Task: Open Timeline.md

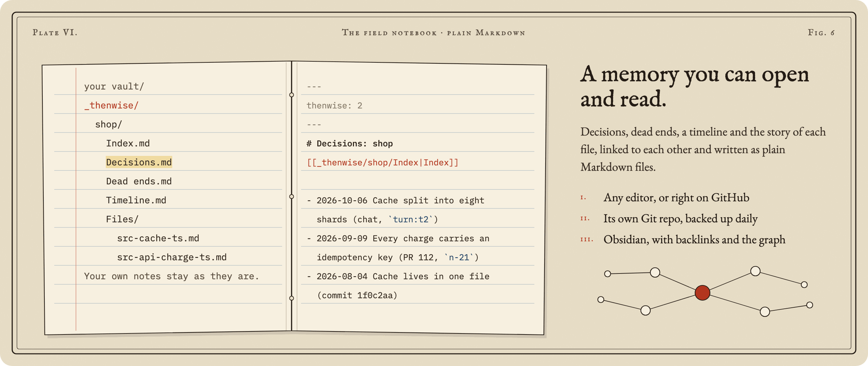Action: coord(136,200)
